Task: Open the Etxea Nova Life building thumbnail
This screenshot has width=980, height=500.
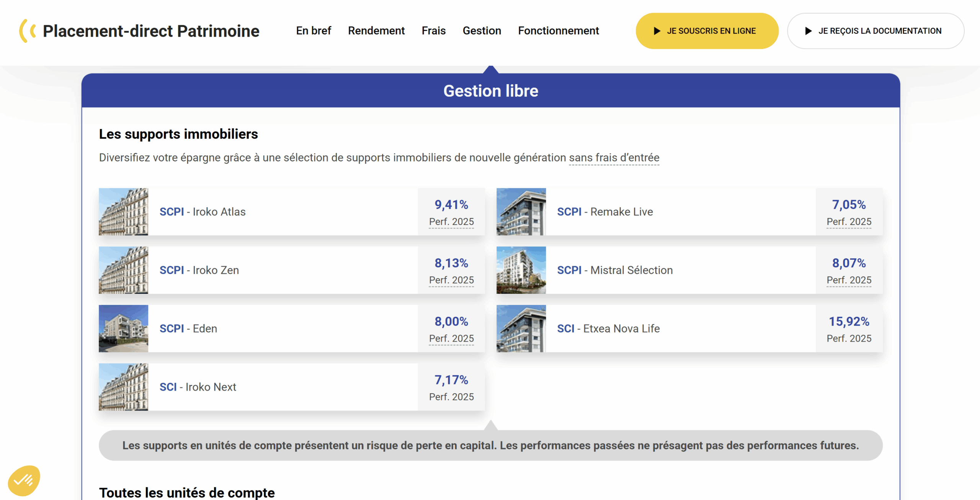Action: click(521, 329)
